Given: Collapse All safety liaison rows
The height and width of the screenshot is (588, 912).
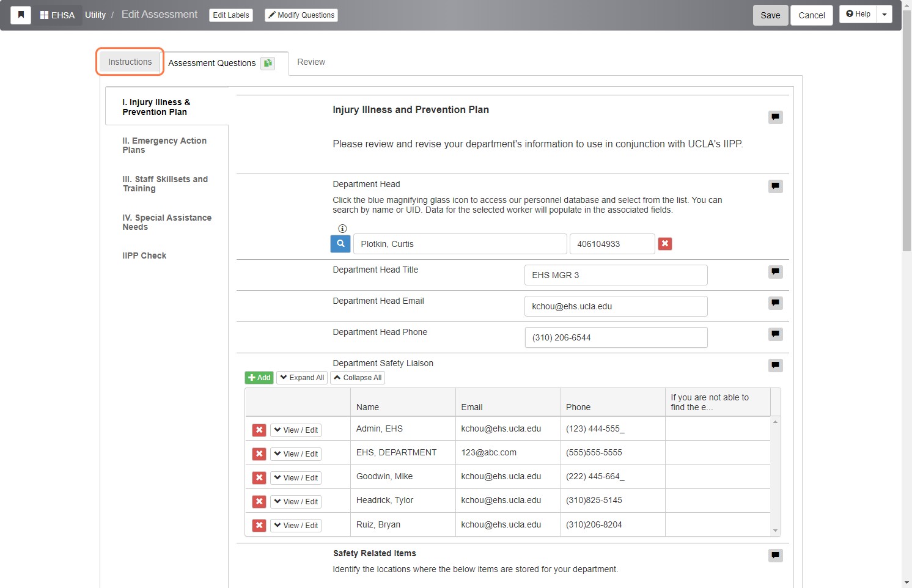Looking at the screenshot, I should click(358, 378).
